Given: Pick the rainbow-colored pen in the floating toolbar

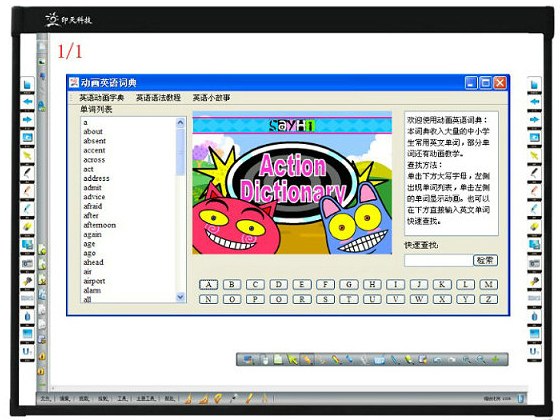Looking at the screenshot, I should click(x=336, y=359).
